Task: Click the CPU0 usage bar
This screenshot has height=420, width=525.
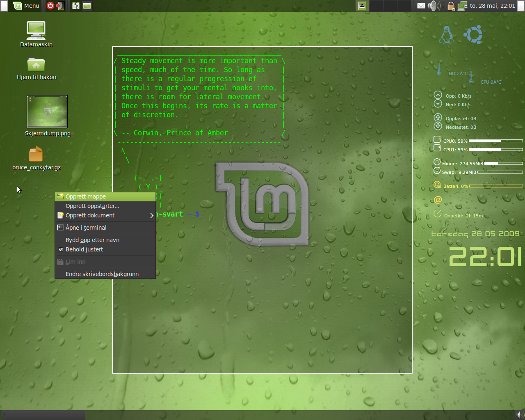Action: [496, 141]
